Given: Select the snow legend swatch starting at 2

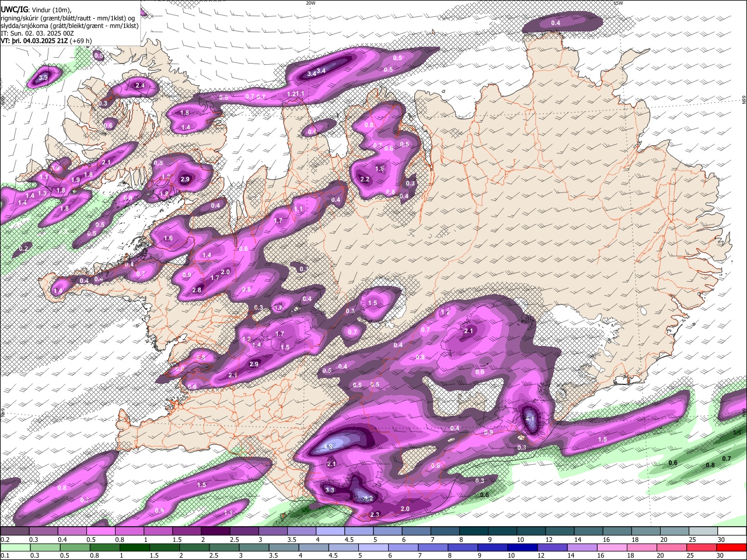Looking at the screenshot, I should [x=215, y=531].
